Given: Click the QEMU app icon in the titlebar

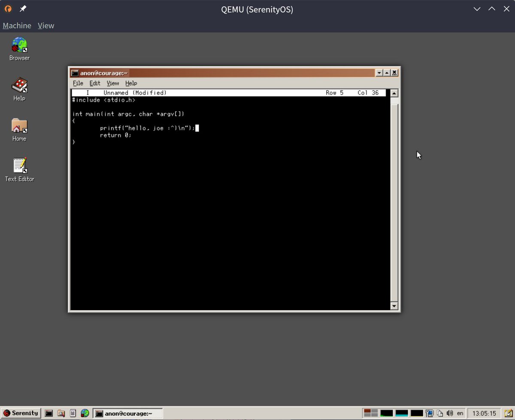Looking at the screenshot, I should coord(8,9).
